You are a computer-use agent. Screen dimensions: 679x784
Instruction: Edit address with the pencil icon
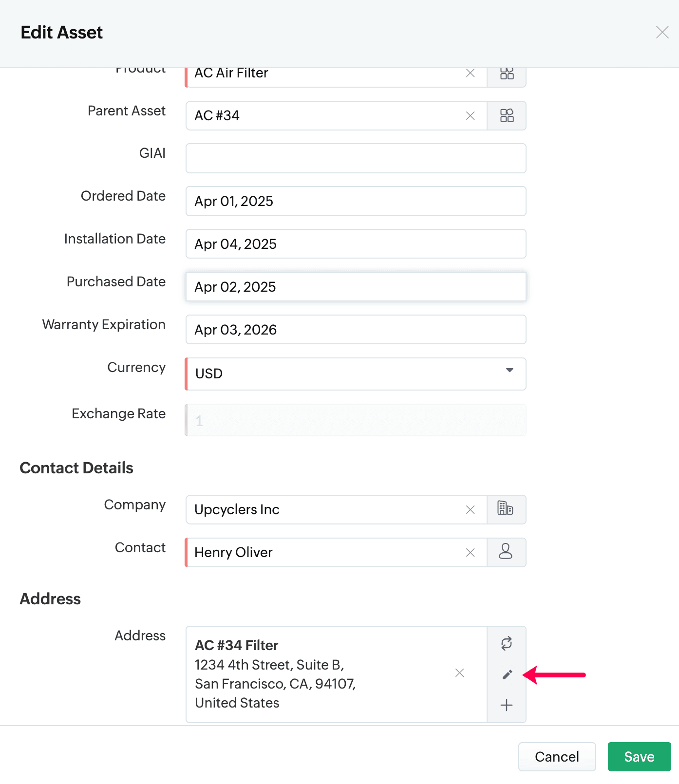(507, 674)
